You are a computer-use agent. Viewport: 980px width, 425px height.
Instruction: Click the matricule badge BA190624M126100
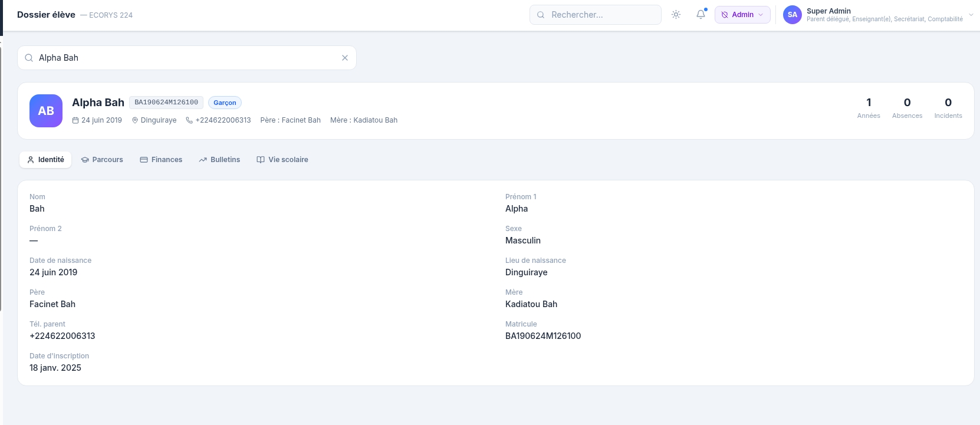(x=166, y=103)
